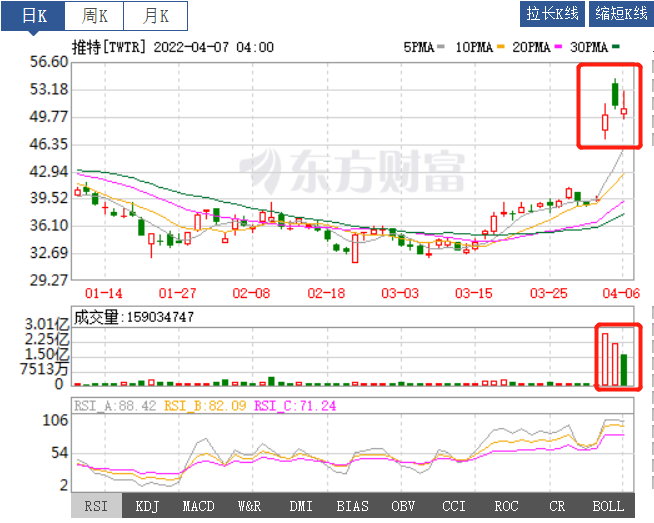
Task: Click the 56.60 price axis label
Action: 49,62
